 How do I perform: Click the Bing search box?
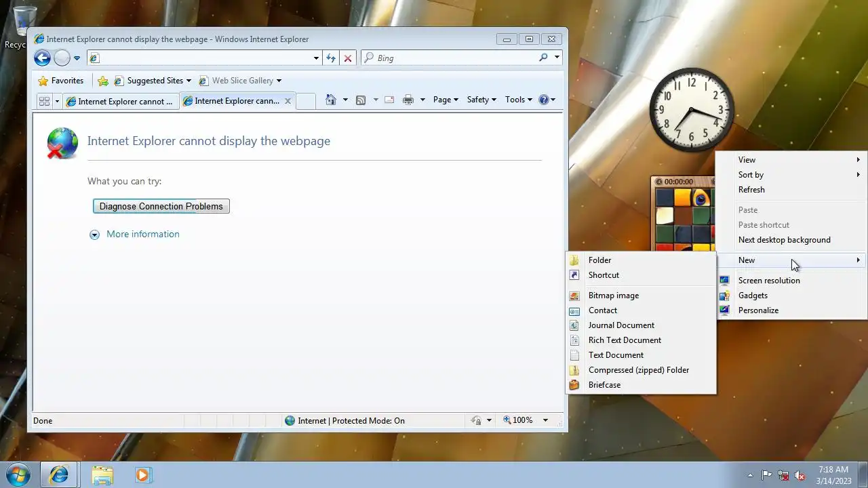tap(450, 58)
